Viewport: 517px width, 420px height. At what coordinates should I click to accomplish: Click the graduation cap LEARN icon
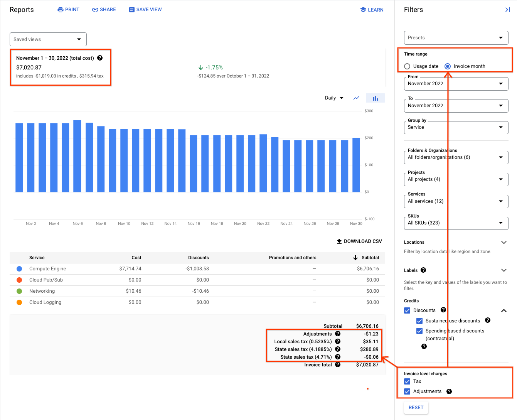pos(363,10)
